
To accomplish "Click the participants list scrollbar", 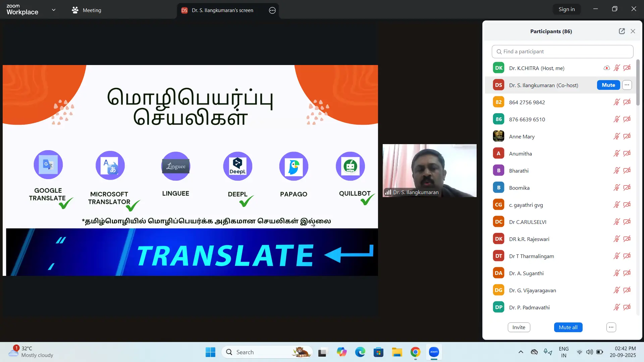I will [x=638, y=82].
